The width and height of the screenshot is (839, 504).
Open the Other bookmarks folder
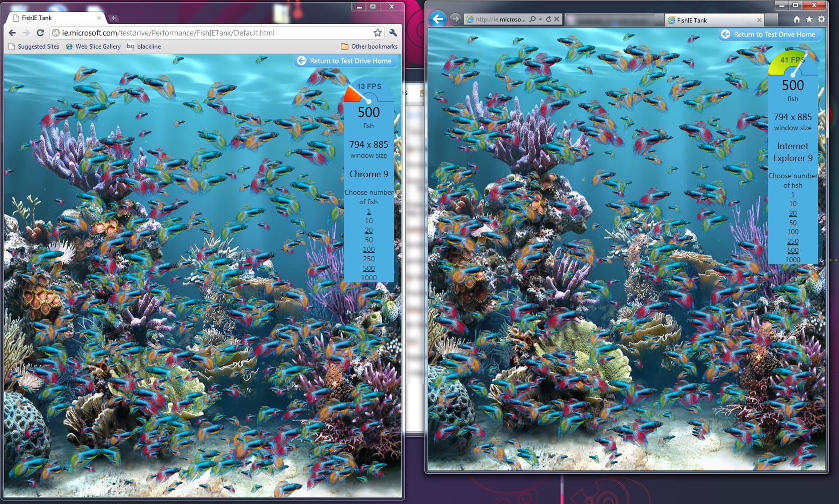pyautogui.click(x=369, y=47)
